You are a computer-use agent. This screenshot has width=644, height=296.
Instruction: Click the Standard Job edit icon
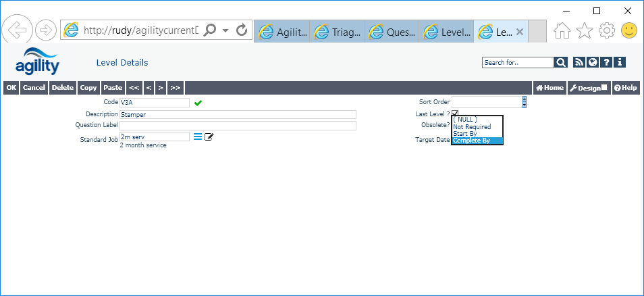(x=209, y=137)
